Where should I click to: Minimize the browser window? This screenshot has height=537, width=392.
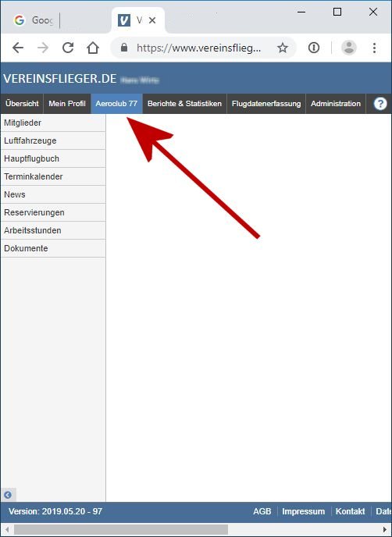pyautogui.click(x=301, y=12)
